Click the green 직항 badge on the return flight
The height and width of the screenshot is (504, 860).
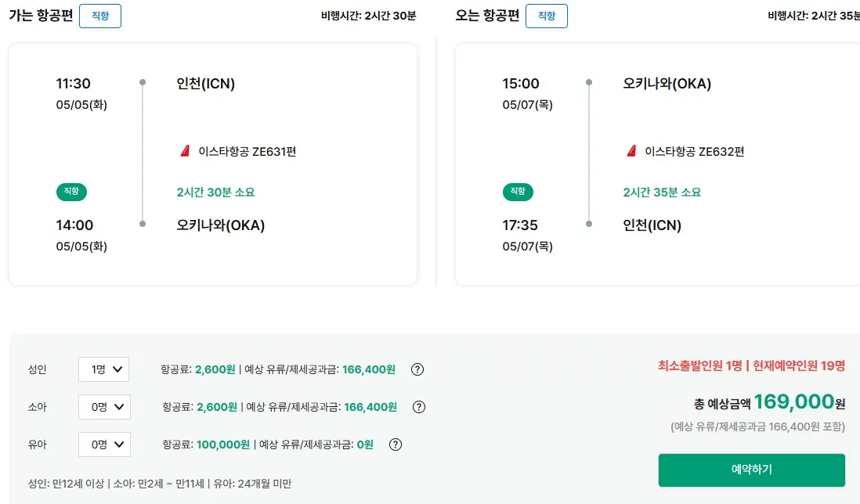(x=518, y=192)
